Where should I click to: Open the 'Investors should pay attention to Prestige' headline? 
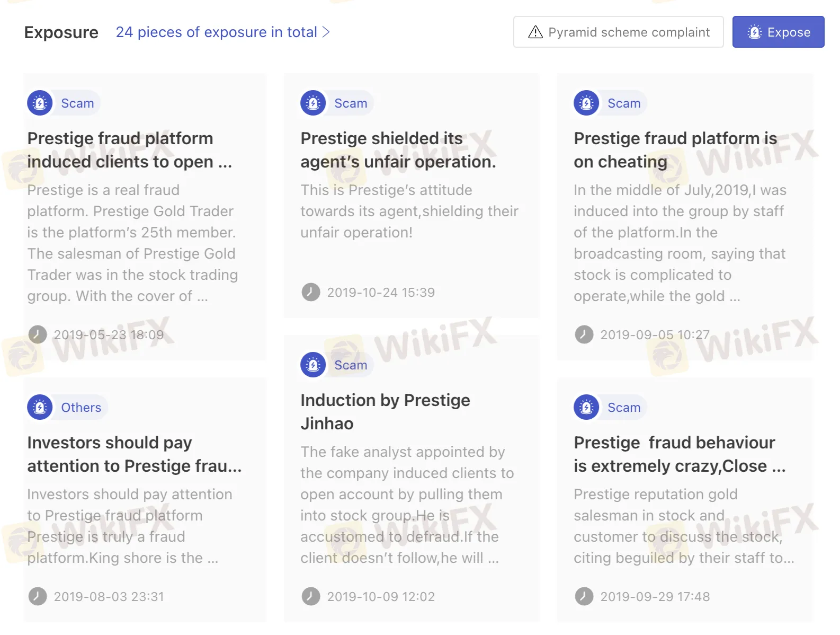135,454
